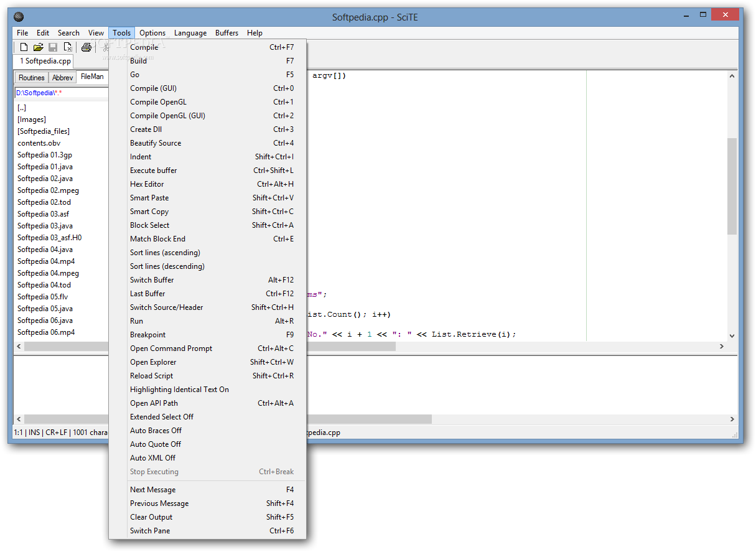Viewport: 756px width, 552px height.
Task: Choose Create Dll menu entry
Action: tap(208, 129)
